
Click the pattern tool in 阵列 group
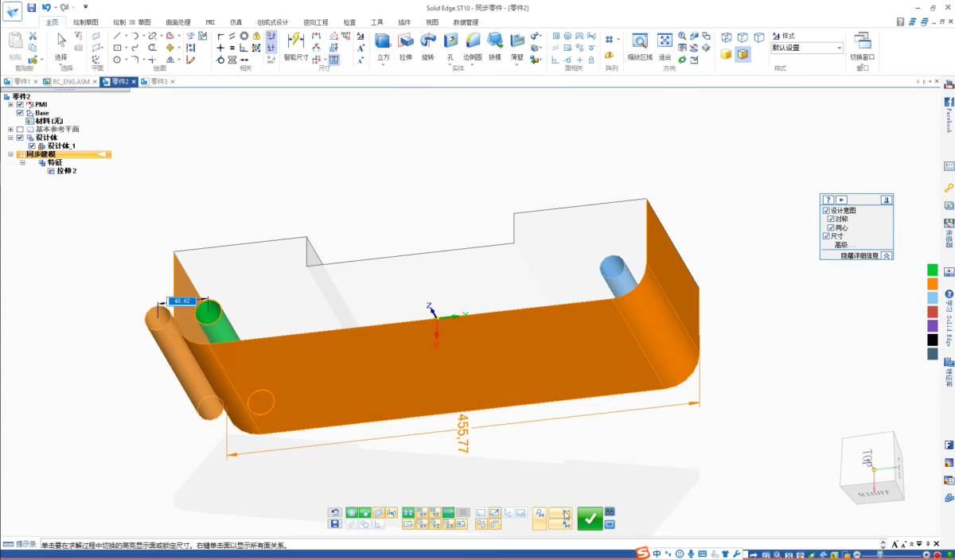pos(609,39)
